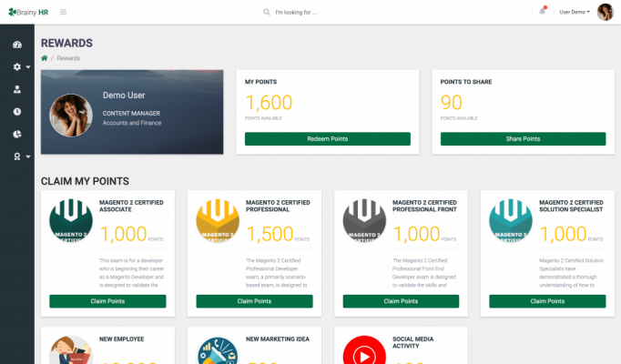This screenshot has height=364, width=621.
Task: Open the pie chart reports icon in sidebar
Action: (x=17, y=134)
